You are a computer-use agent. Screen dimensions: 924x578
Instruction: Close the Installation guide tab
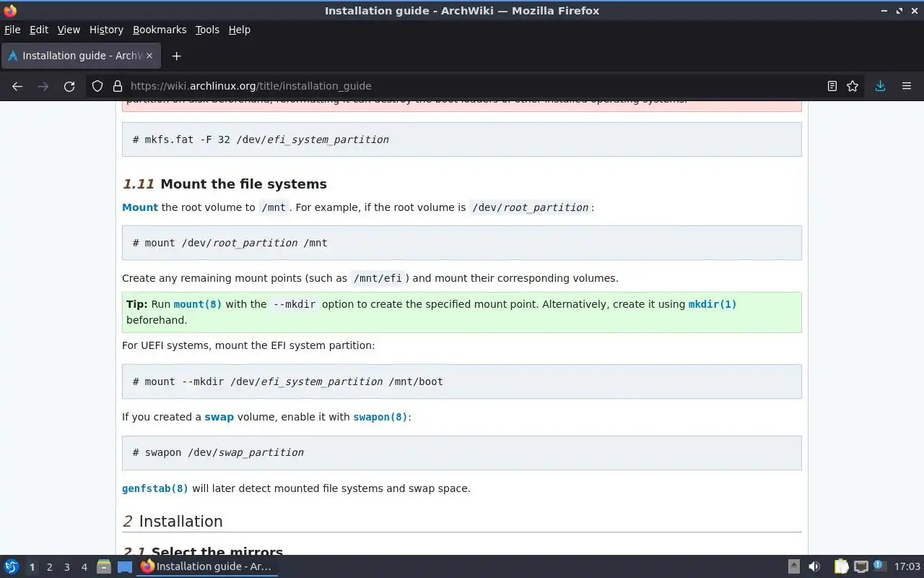point(150,56)
